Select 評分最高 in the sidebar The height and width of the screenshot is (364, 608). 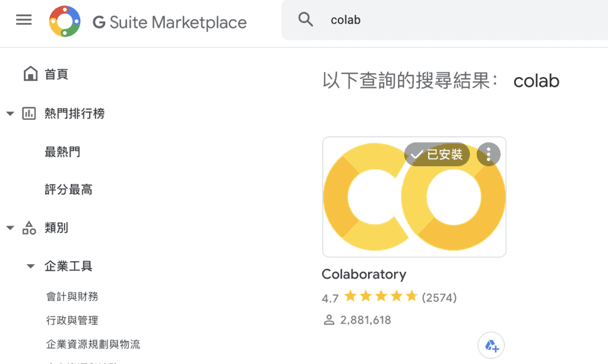(69, 189)
